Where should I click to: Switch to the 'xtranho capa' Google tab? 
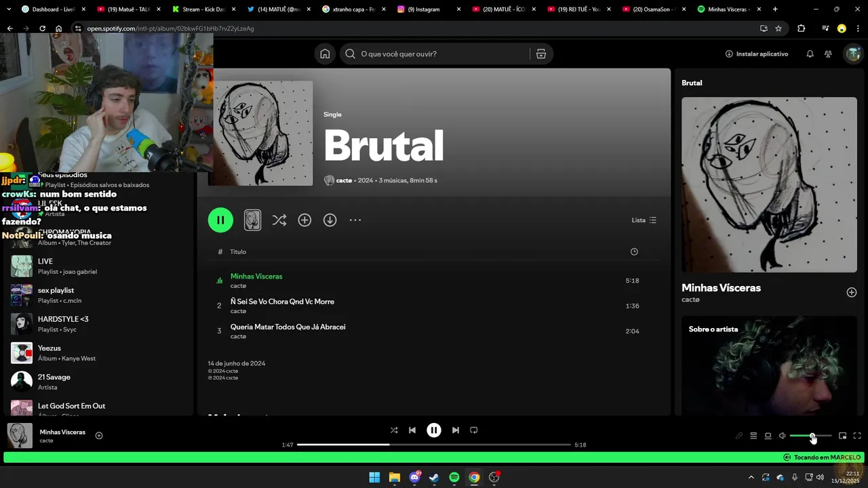pyautogui.click(x=354, y=9)
